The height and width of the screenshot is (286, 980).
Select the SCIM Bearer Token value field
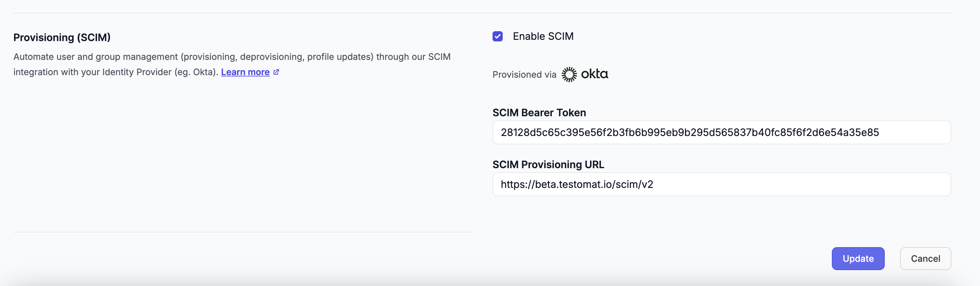[722, 132]
